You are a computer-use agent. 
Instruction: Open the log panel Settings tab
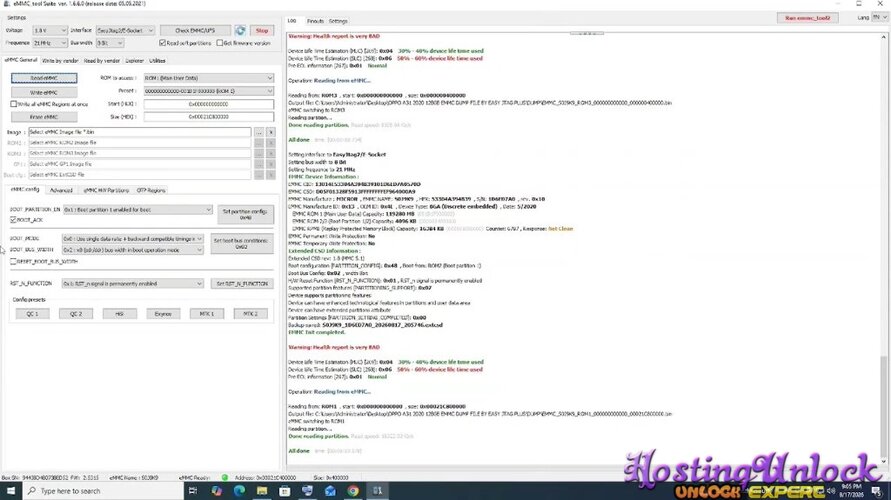coord(338,21)
